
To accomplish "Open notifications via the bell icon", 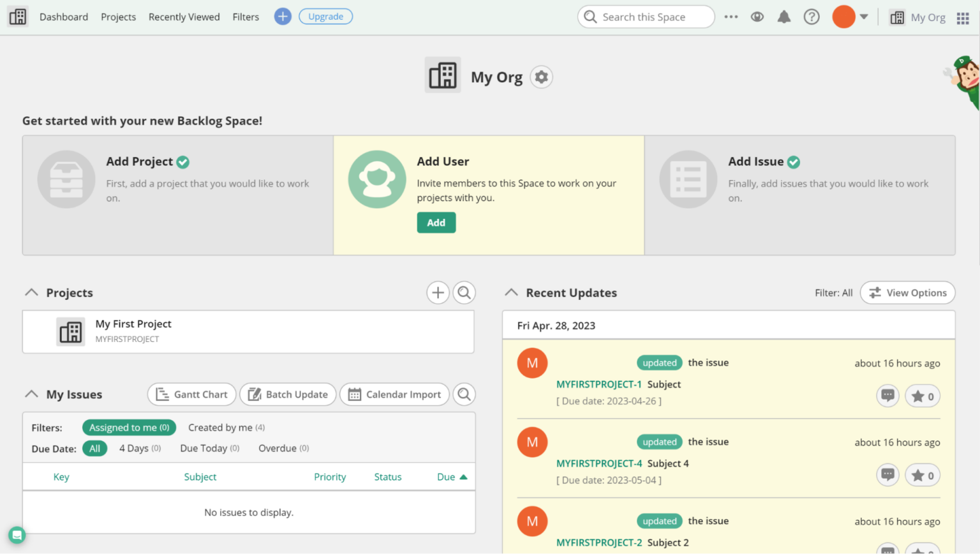I will click(x=784, y=17).
